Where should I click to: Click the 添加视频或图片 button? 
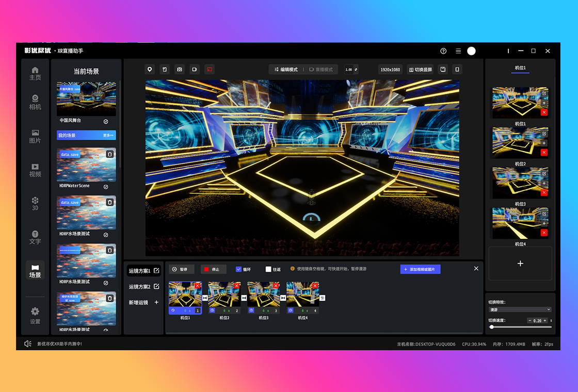(420, 269)
